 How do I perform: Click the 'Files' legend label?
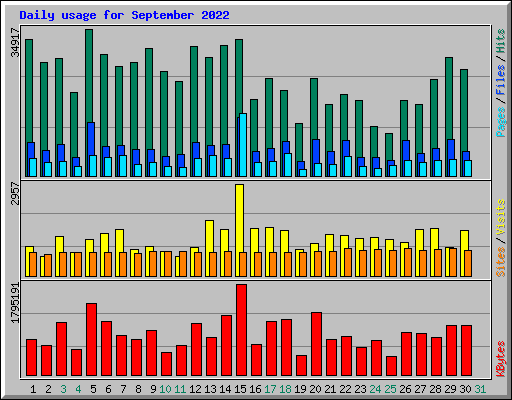(x=501, y=80)
